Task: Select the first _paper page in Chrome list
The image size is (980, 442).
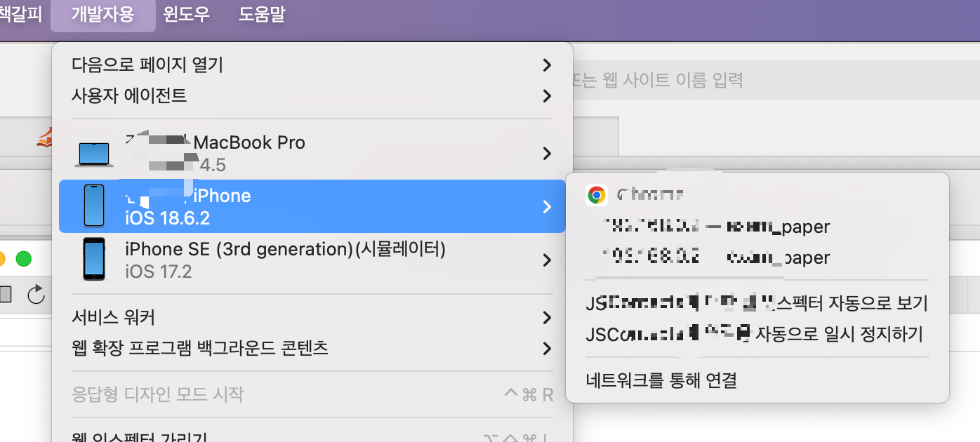Action: point(757,227)
